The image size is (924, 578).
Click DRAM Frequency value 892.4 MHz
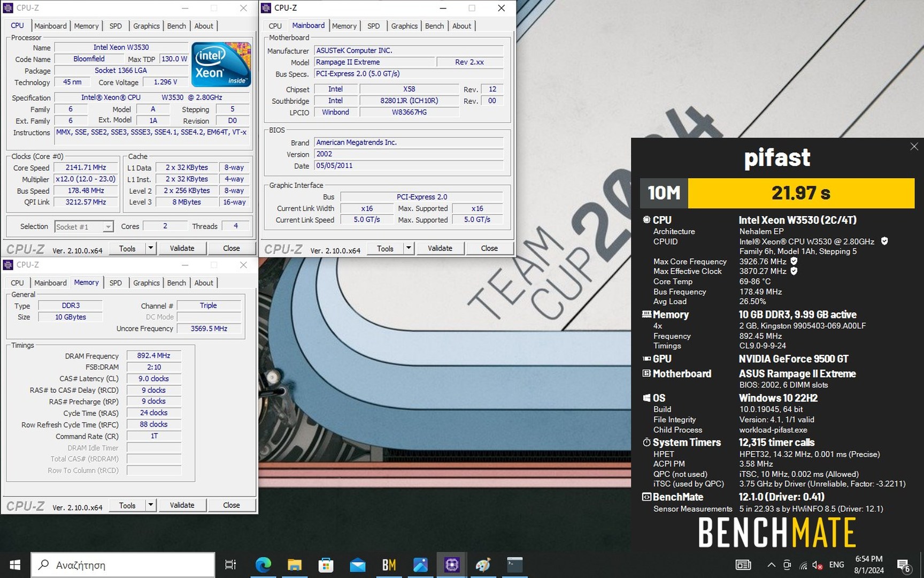(153, 355)
